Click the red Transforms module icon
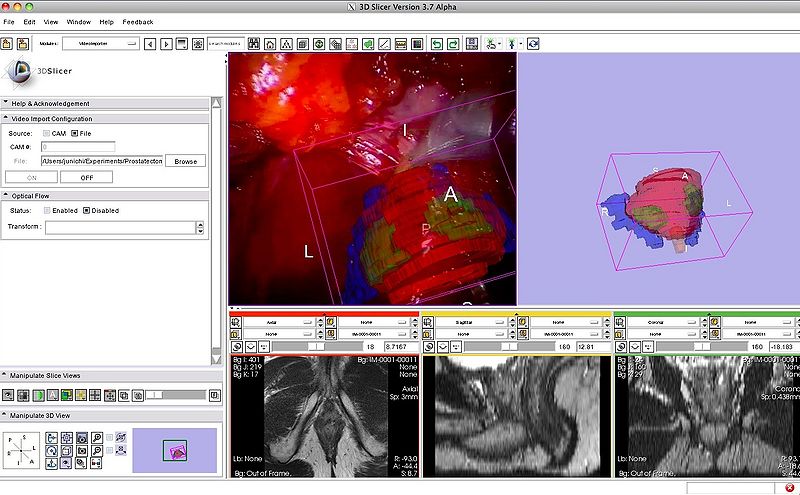This screenshot has width=800, height=495. click(x=352, y=44)
